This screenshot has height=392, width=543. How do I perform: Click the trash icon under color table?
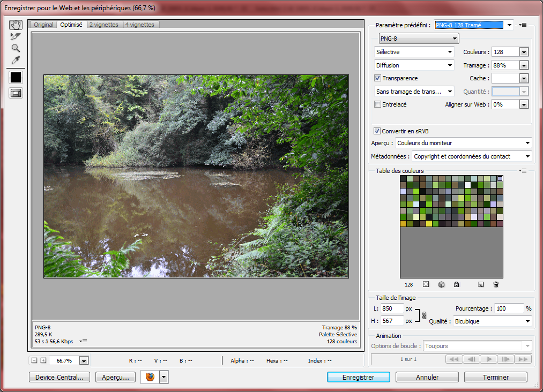496,284
